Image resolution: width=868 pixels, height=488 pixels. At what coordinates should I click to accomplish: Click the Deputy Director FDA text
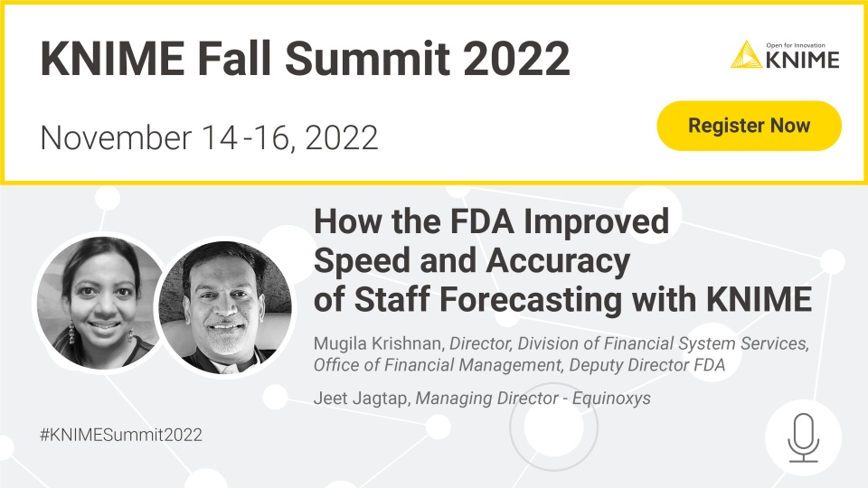click(647, 365)
